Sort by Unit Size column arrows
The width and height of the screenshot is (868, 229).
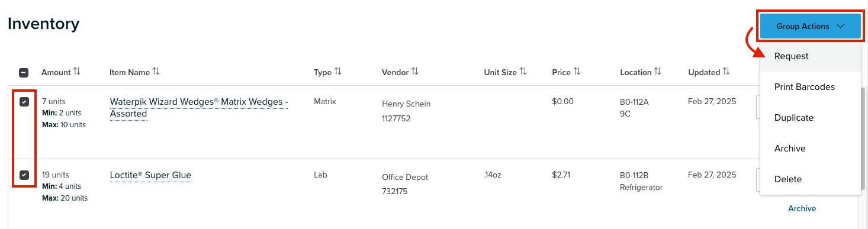523,72
